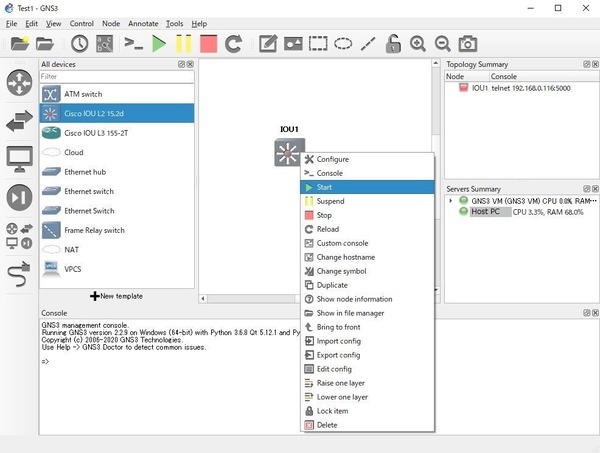Image resolution: width=600 pixels, height=453 pixels.
Task: Select the Add a note tool
Action: (268, 44)
